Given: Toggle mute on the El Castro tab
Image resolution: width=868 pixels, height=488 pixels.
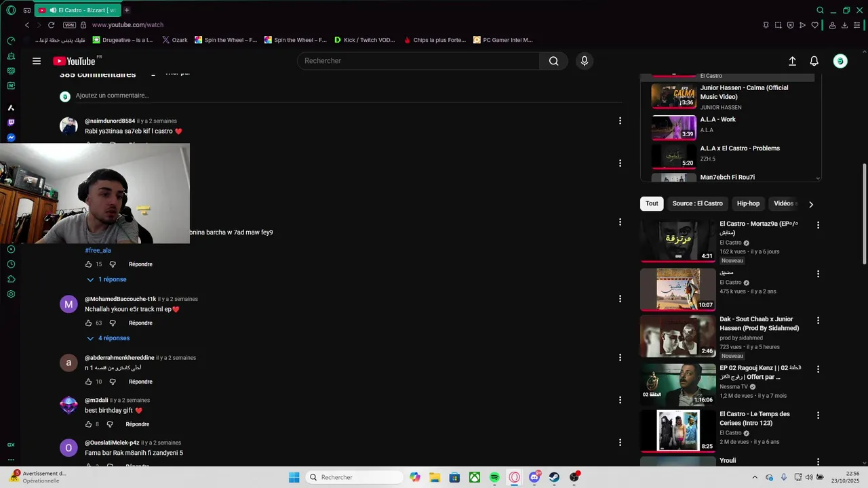Looking at the screenshot, I should pyautogui.click(x=53, y=10).
